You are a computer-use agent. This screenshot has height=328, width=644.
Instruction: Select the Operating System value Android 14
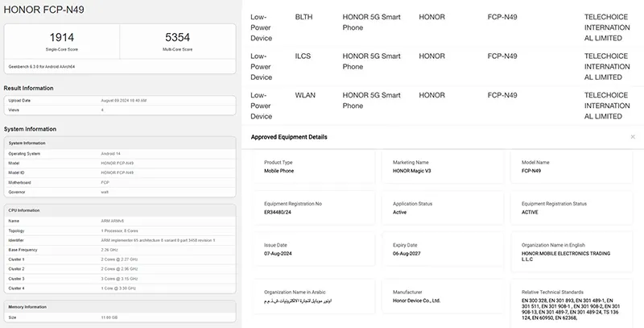(x=110, y=154)
